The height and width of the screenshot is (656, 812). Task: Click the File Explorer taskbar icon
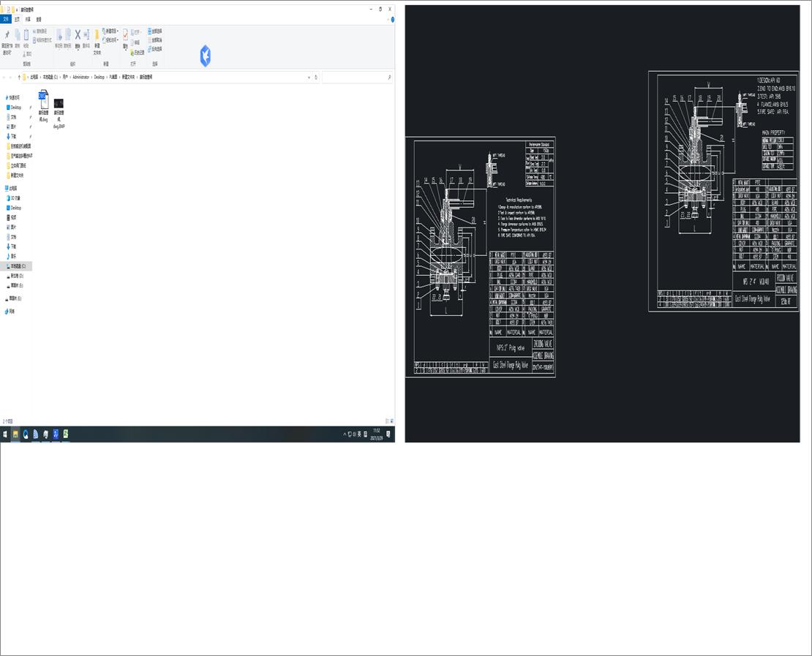point(15,434)
